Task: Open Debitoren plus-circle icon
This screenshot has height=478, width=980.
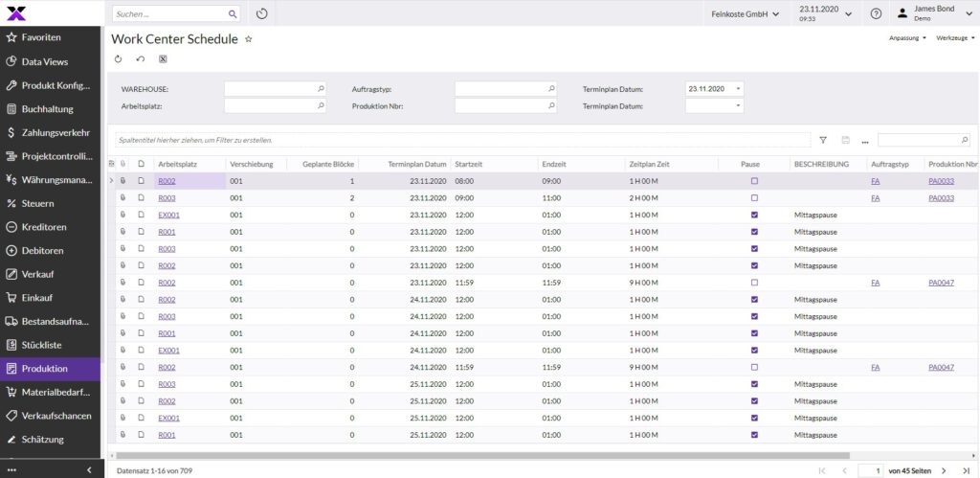Action: (11, 250)
